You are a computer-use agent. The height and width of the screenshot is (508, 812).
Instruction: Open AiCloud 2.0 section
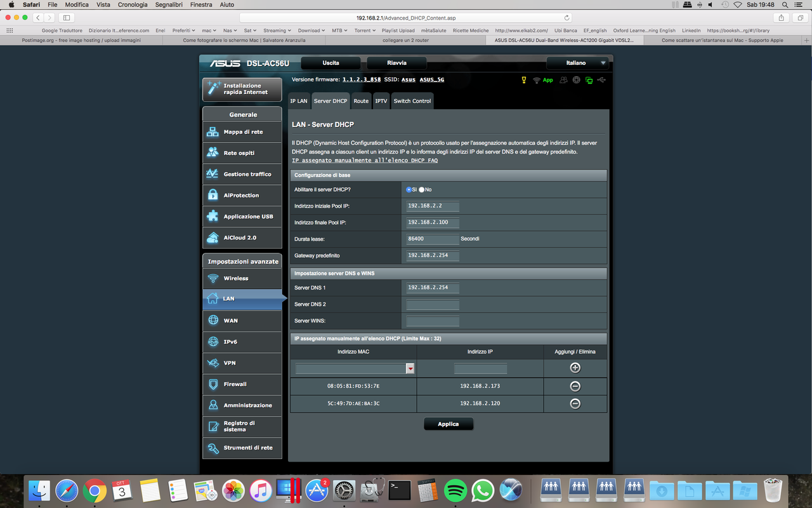242,237
